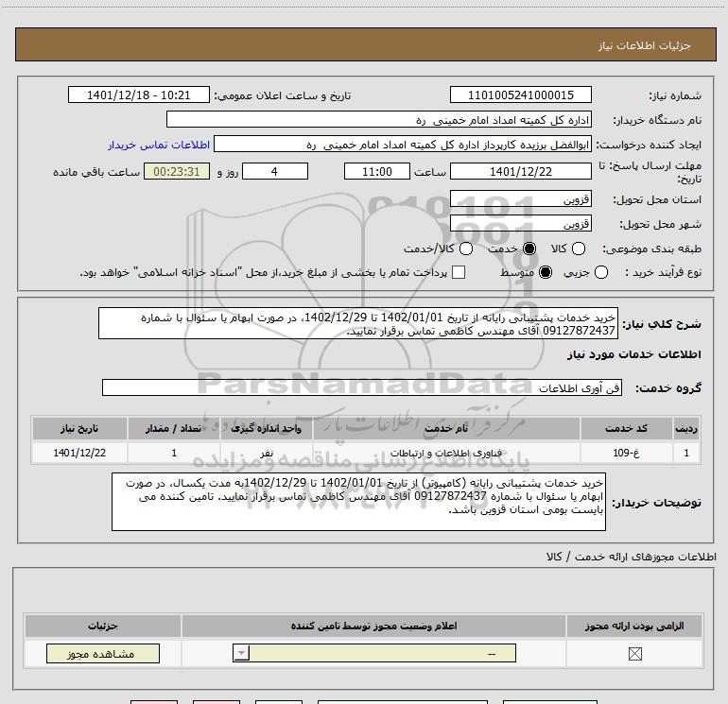Click the ردیف column header
This screenshot has width=728, height=704.
click(686, 428)
